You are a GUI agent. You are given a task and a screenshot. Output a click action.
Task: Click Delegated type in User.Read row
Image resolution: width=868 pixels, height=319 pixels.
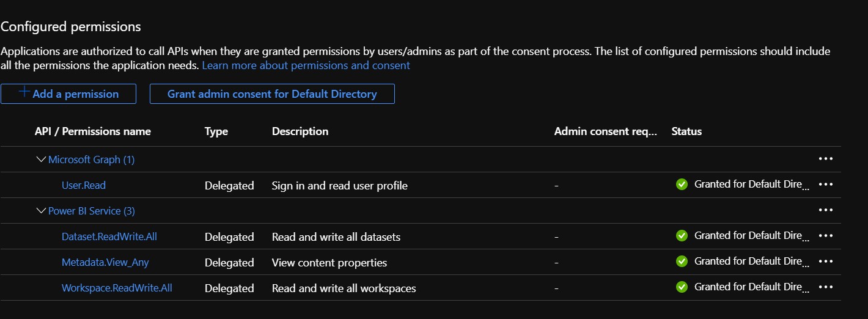[x=229, y=185]
